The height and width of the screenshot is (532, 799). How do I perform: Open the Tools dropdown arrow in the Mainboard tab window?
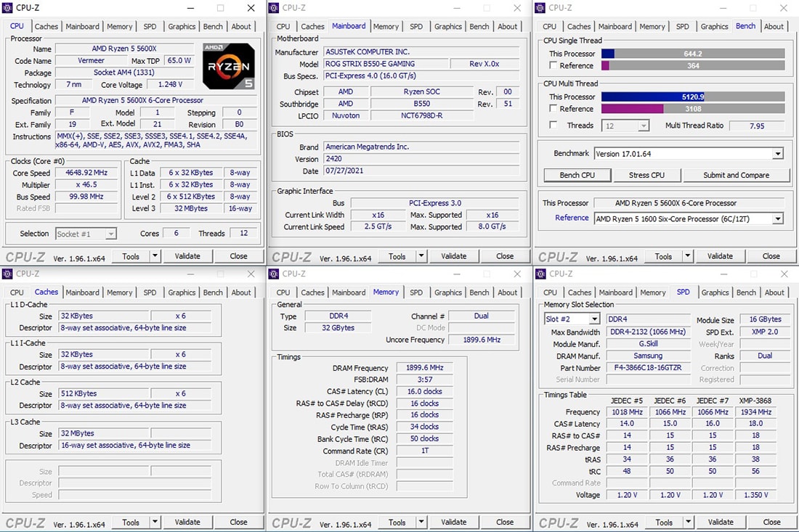pyautogui.click(x=421, y=256)
